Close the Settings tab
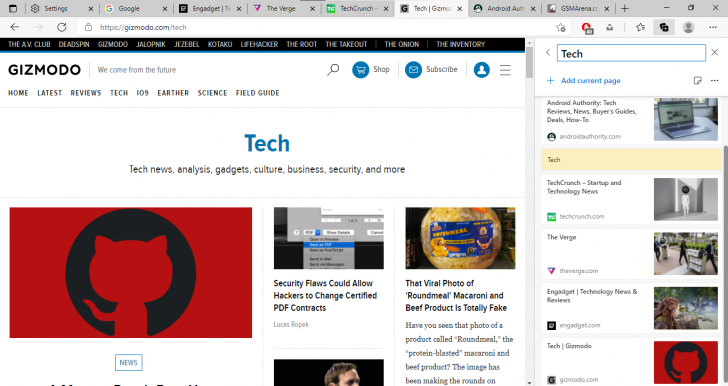This screenshot has width=728, height=386. (x=91, y=8)
